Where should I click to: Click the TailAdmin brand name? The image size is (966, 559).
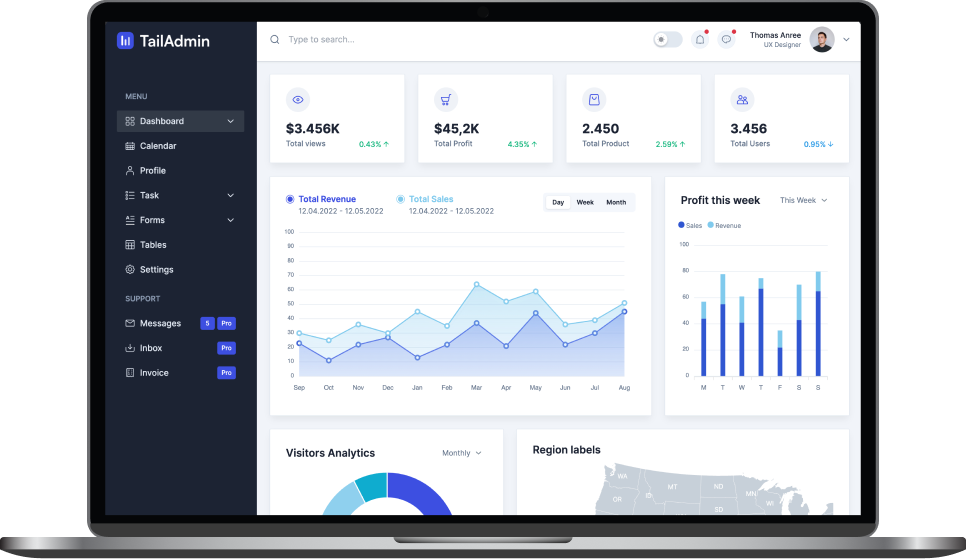[174, 41]
